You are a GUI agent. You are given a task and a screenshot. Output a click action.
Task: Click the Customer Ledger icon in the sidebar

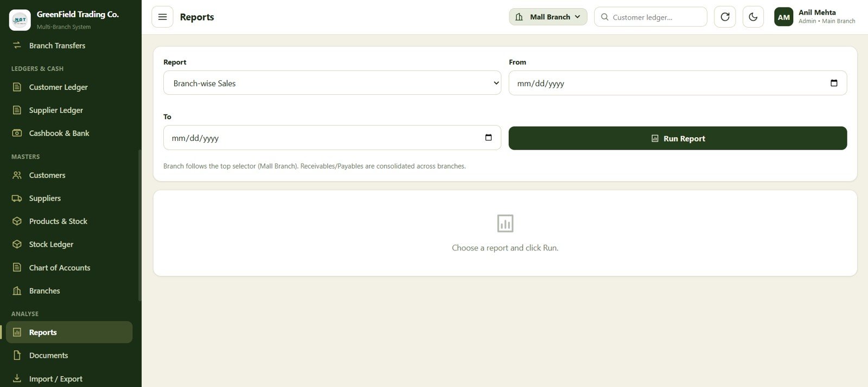pyautogui.click(x=17, y=87)
